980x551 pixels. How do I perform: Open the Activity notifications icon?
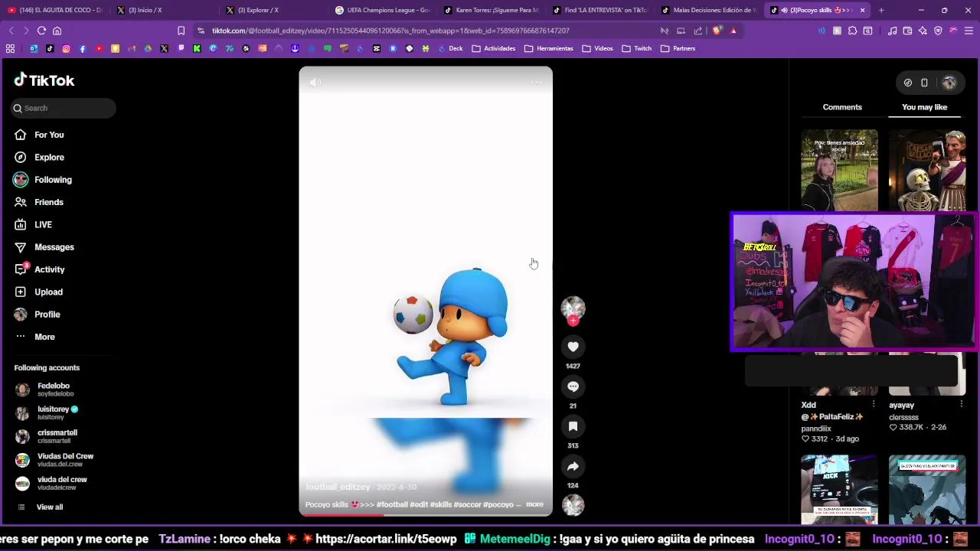[x=21, y=269]
